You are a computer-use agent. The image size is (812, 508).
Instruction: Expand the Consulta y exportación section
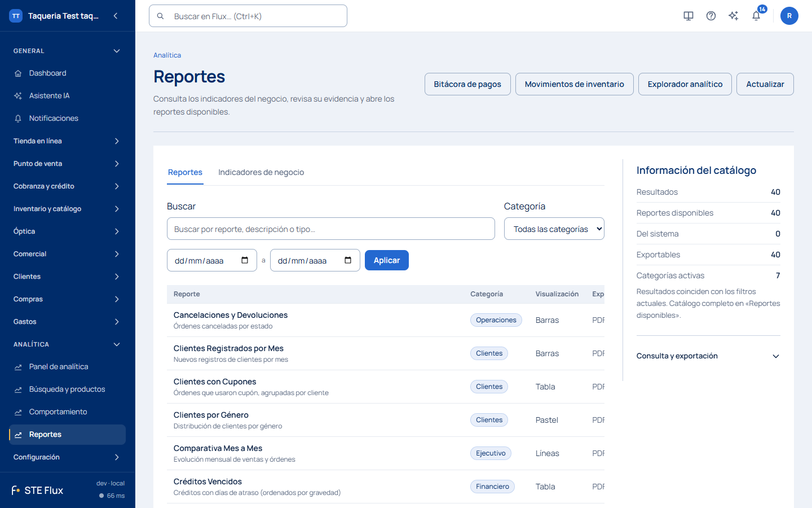click(708, 356)
